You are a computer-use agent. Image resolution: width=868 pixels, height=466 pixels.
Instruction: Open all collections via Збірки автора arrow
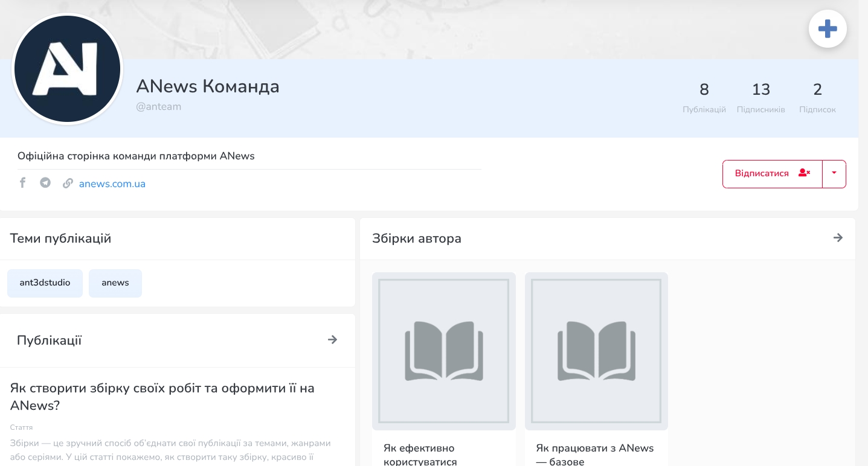pyautogui.click(x=838, y=238)
